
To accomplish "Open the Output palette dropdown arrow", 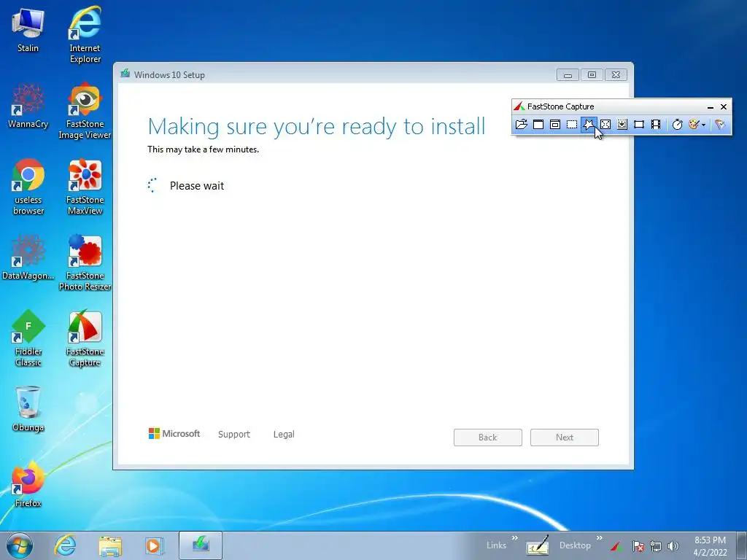I will 704,125.
